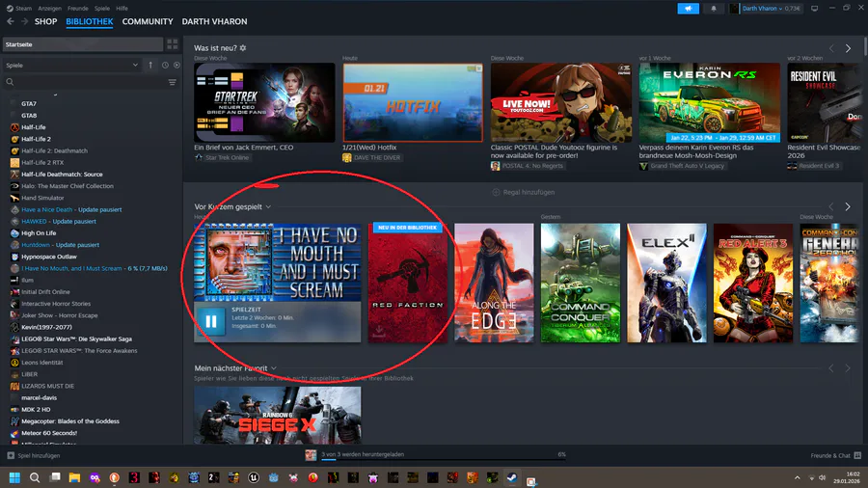Pause the I Have No Mouth download
Viewport: 868px width, 488px height.
point(211,321)
